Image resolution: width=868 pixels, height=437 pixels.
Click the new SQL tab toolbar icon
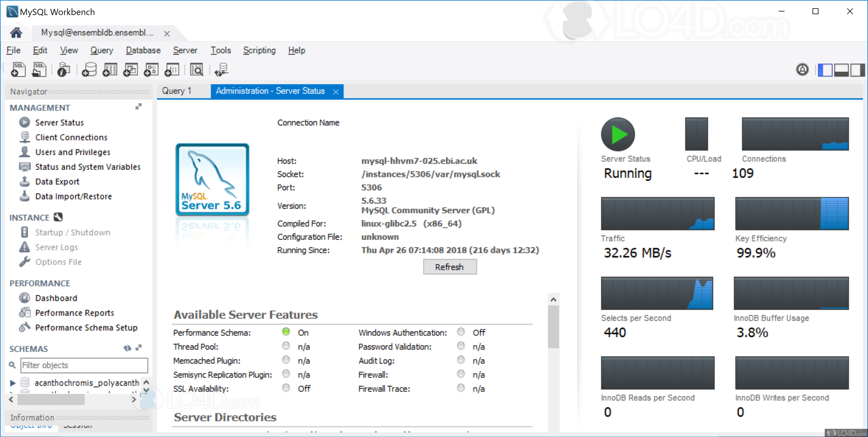click(x=18, y=70)
